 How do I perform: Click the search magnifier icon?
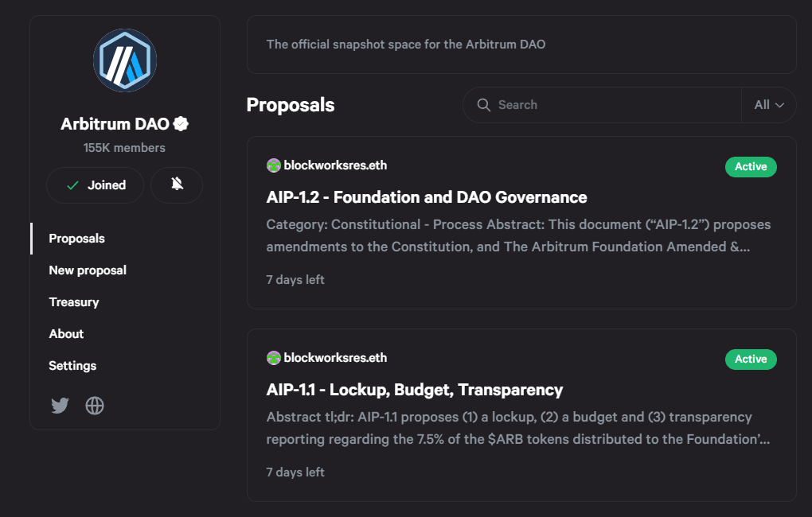click(484, 105)
